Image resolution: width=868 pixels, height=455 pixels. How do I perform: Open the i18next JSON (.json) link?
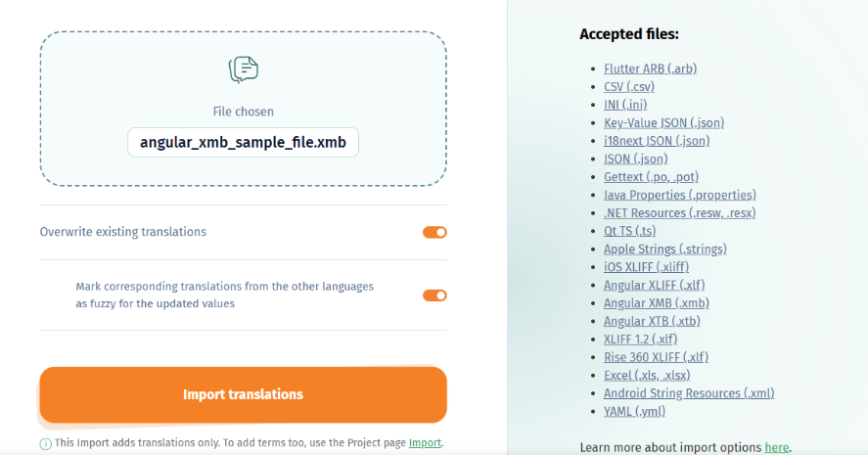657,140
